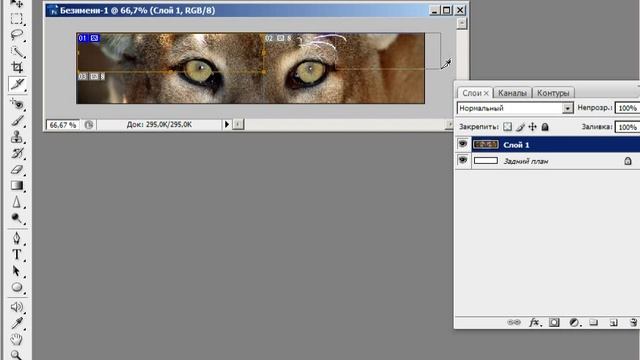Add a layer mask
This screenshot has height=360, width=640.
(554, 322)
